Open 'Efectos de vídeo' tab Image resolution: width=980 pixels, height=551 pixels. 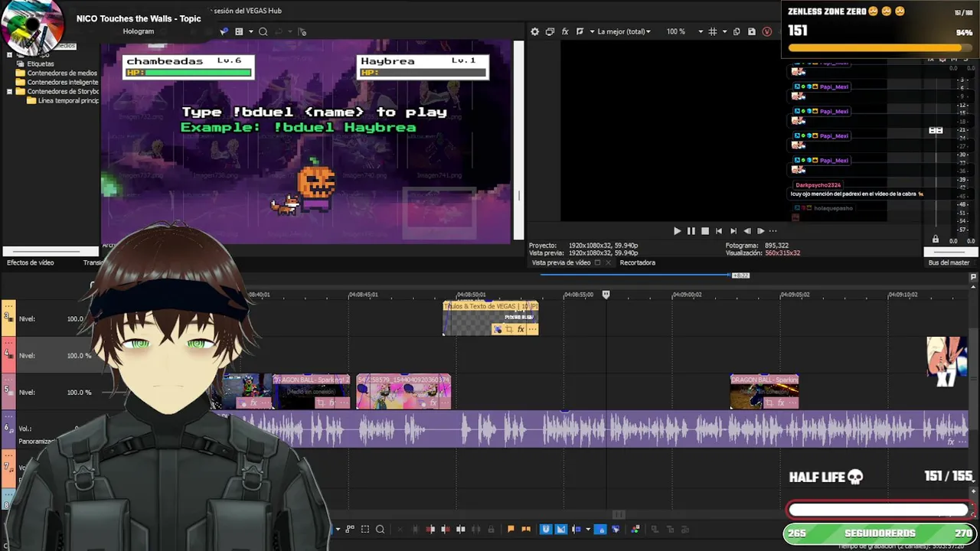tap(31, 262)
